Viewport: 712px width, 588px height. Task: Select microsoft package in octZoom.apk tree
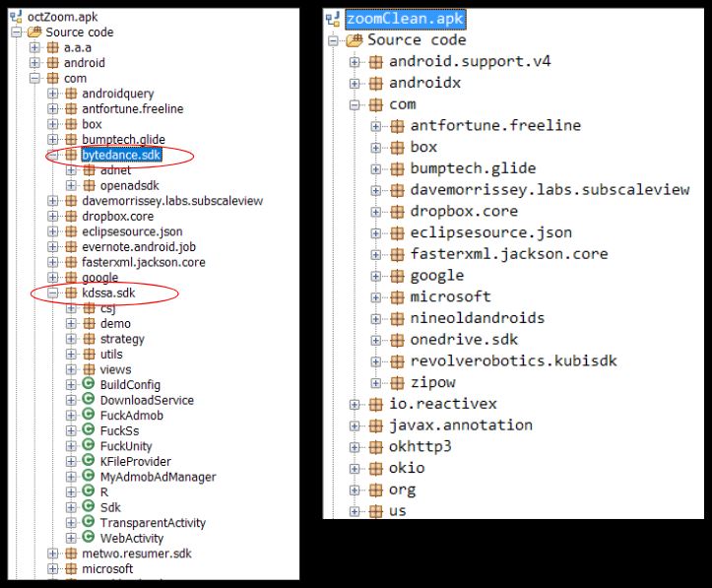point(107,569)
